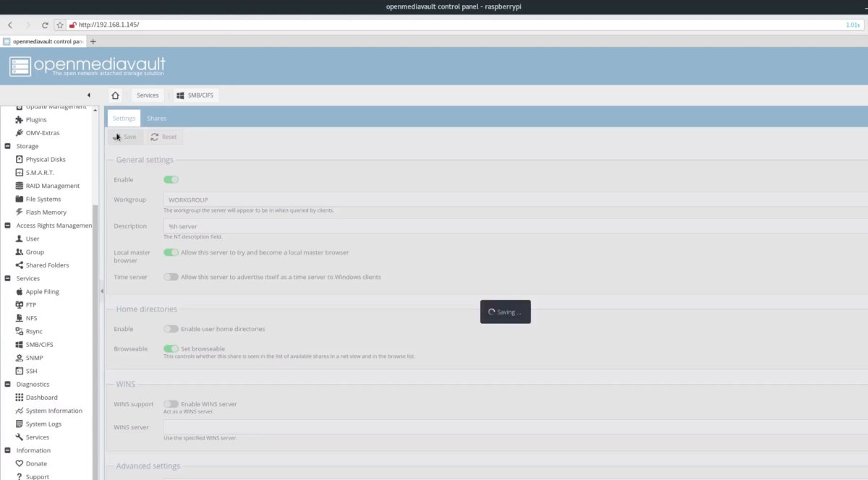Viewport: 868px width, 480px height.
Task: Click the Description input field
Action: pyautogui.click(x=516, y=226)
